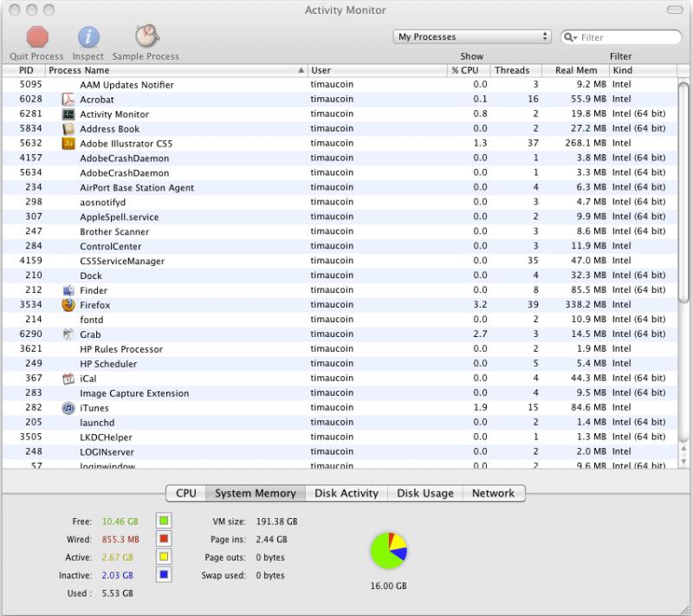Click the iCal process icon
693x616 pixels.
68,379
